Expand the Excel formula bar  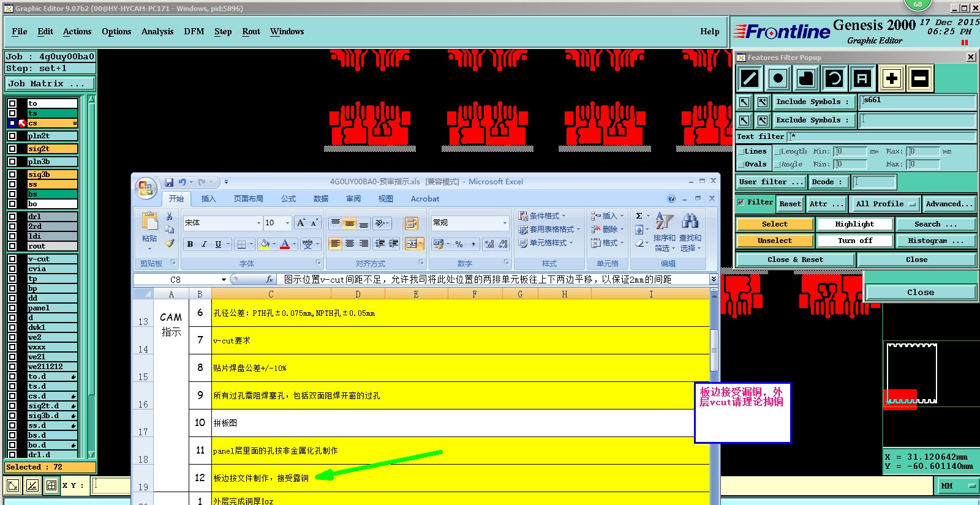[714, 279]
